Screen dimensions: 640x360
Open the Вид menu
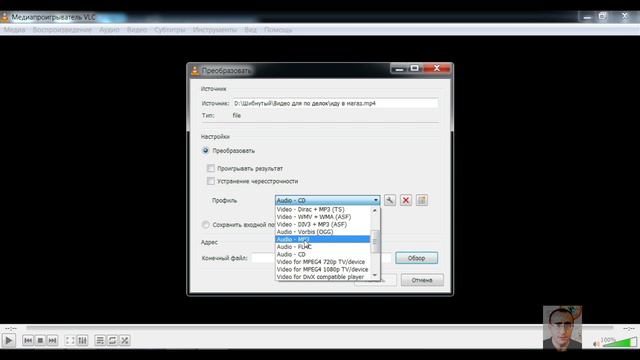tap(251, 30)
